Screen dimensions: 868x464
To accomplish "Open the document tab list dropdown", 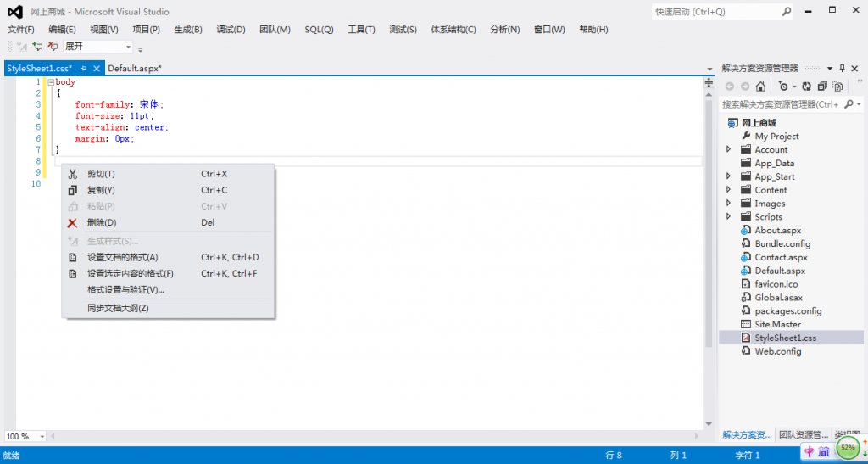I will pyautogui.click(x=710, y=70).
